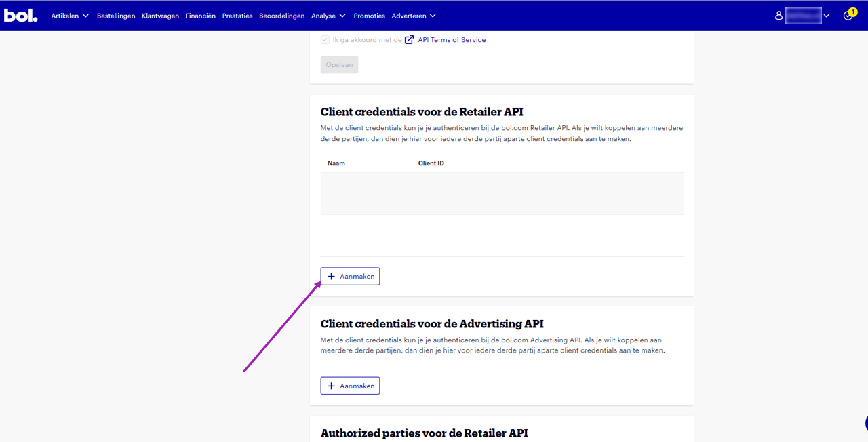Click Aanmaken under Retailer API credentials
The height and width of the screenshot is (442, 868).
[350, 277]
